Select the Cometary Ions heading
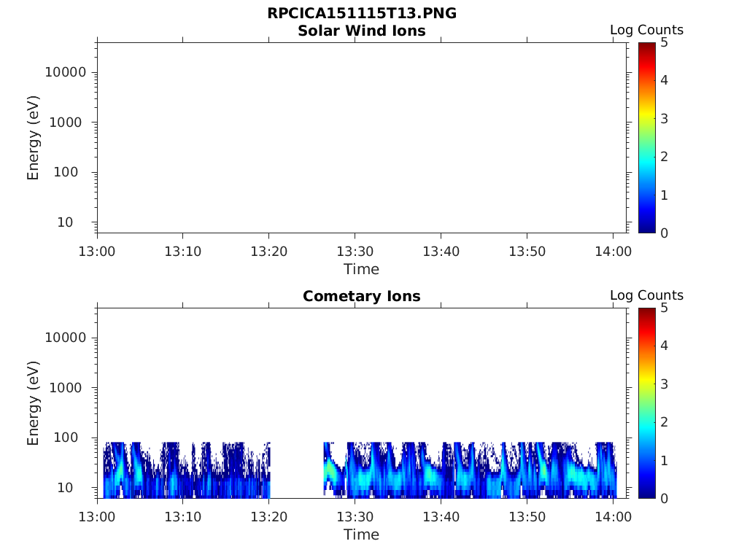The image size is (747, 560). pyautogui.click(x=362, y=296)
